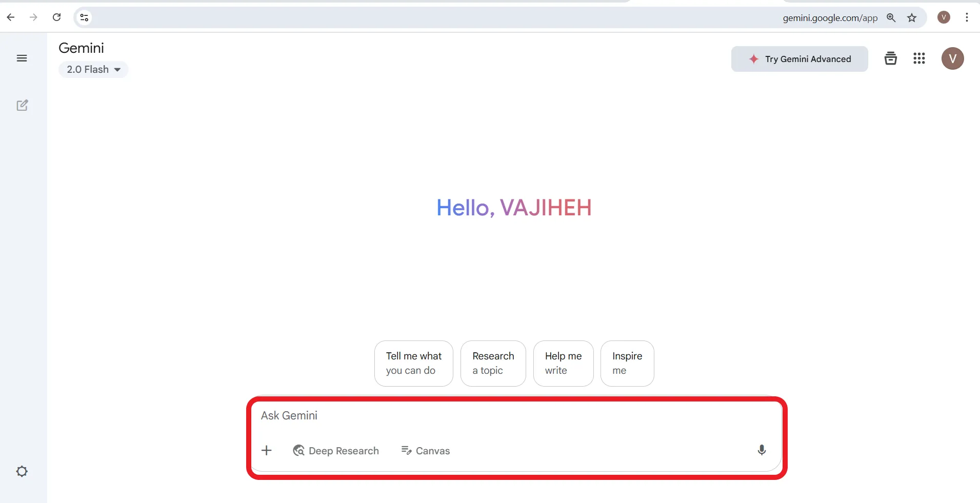Open the Google apps grid
980x503 pixels.
tap(919, 58)
